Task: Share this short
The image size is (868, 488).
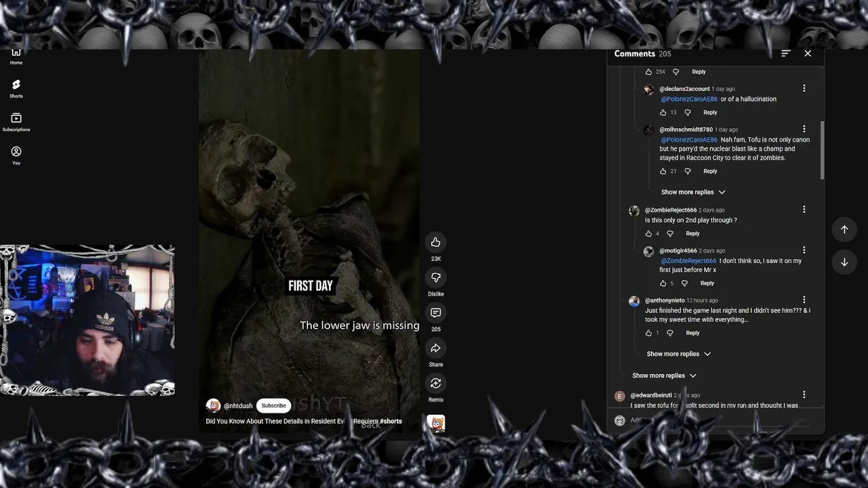Action: tap(435, 348)
